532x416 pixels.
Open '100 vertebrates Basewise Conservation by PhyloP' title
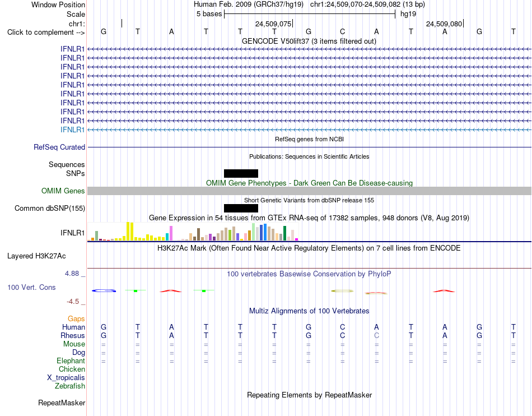pos(309,274)
